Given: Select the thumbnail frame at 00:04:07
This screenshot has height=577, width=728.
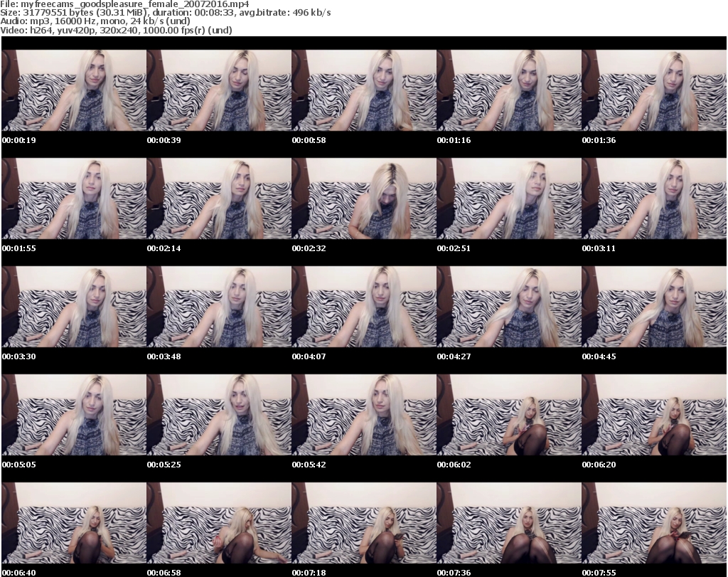Looking at the screenshot, I should click(364, 307).
